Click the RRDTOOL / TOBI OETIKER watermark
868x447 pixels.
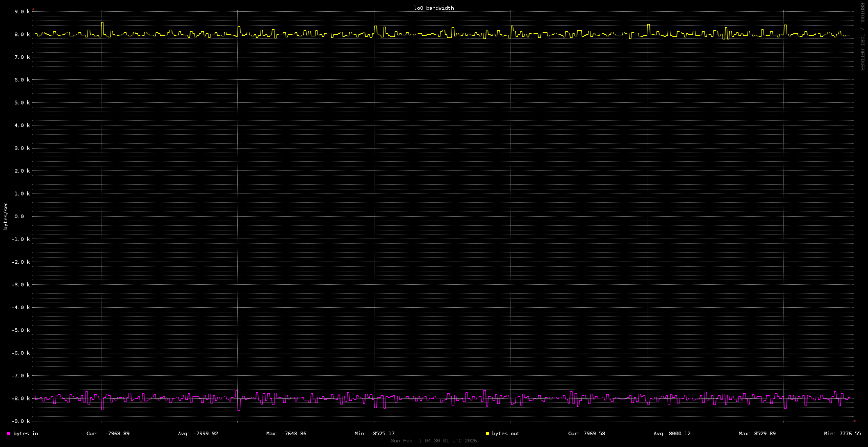pyautogui.click(x=862, y=36)
